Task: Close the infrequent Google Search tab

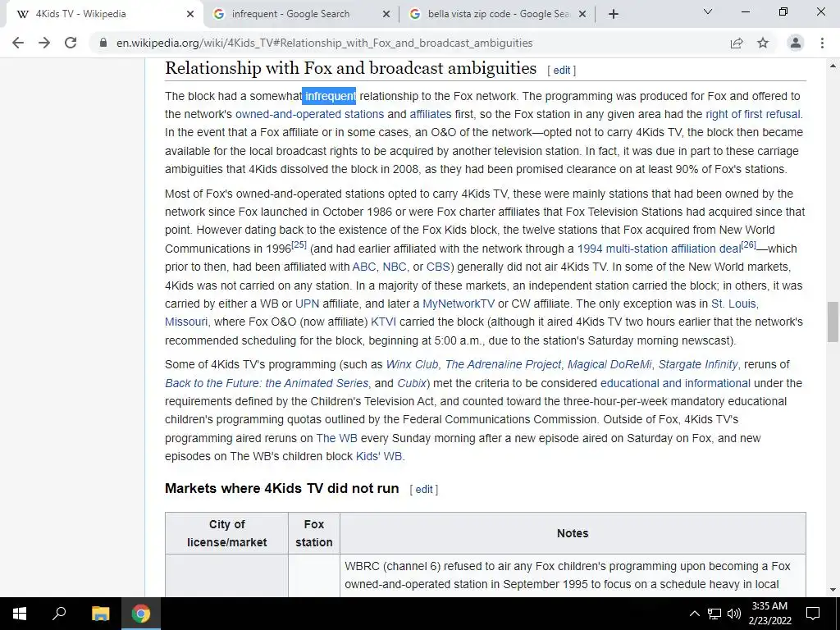Action: pyautogui.click(x=386, y=14)
